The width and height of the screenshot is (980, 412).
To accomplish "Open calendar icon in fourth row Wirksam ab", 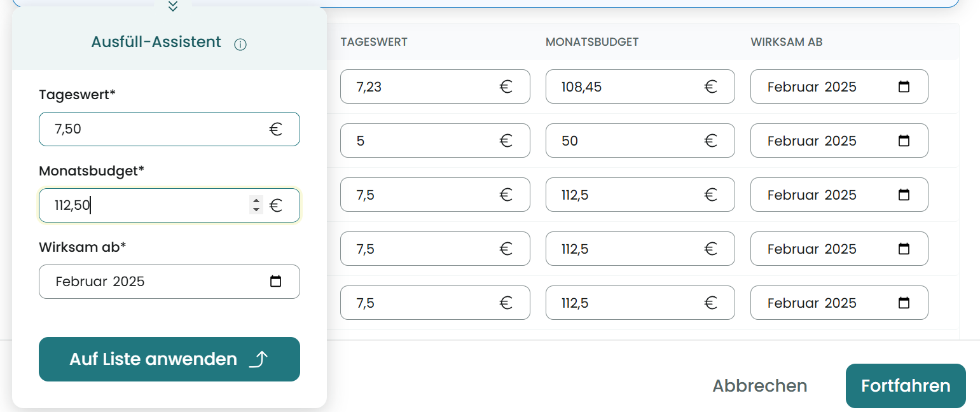I will (904, 249).
